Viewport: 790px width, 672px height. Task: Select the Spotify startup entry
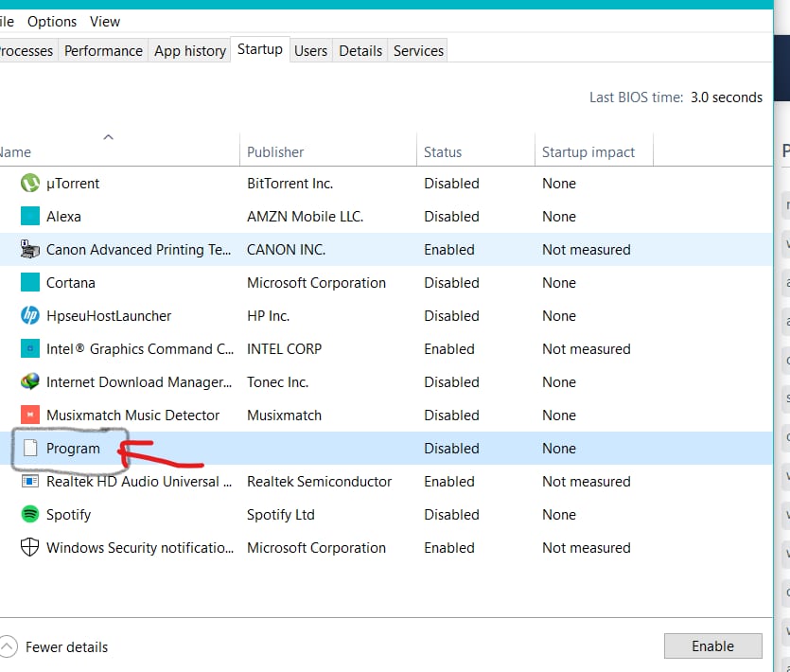pos(386,514)
